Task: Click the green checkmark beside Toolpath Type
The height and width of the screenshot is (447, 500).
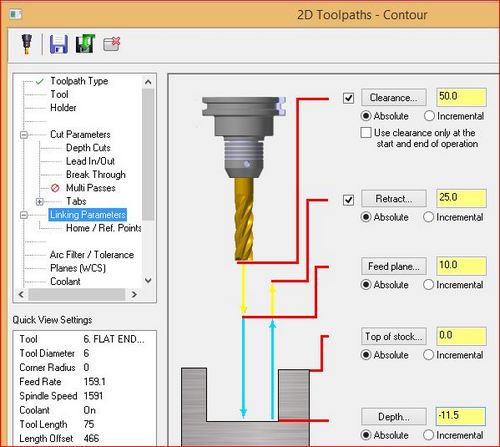Action: point(40,81)
